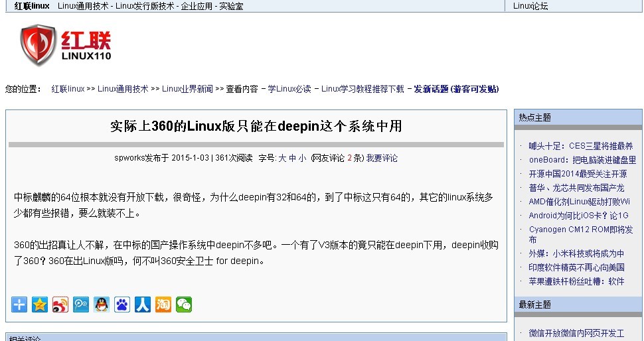Click the blue plus share-more icon
This screenshot has width=644, height=341.
(19, 305)
